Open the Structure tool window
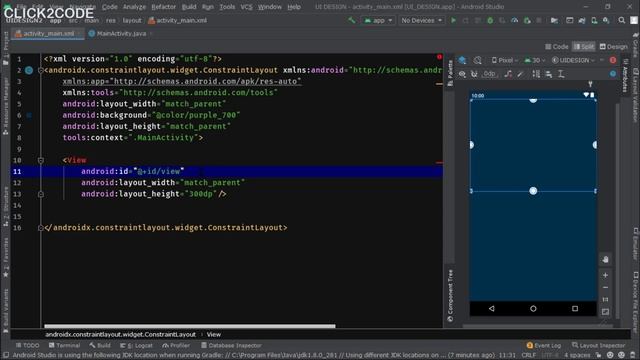 (6, 207)
